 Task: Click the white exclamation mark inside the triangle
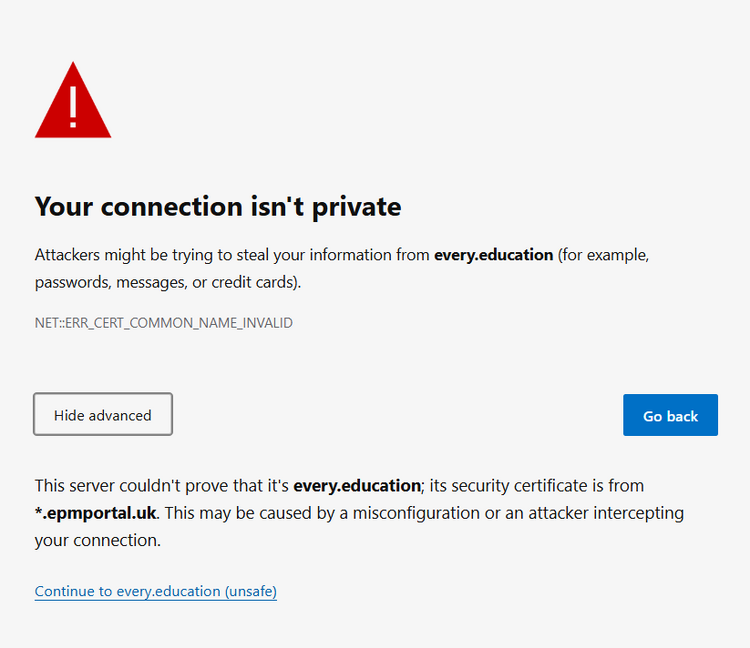73,107
